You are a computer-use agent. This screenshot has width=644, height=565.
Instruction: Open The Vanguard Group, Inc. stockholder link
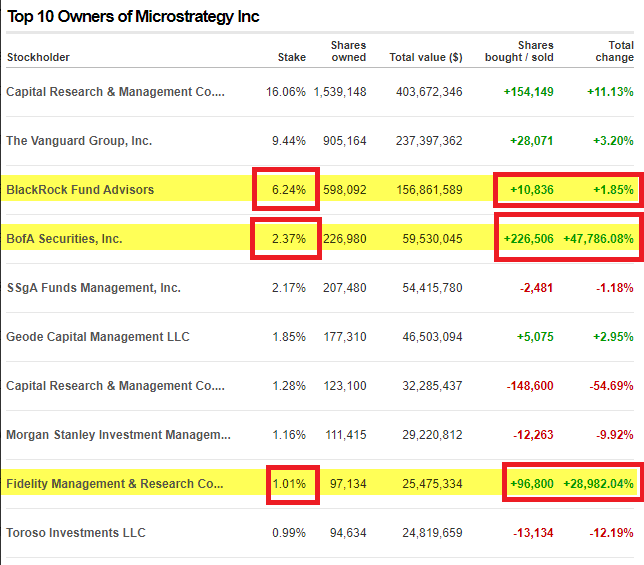(x=79, y=141)
